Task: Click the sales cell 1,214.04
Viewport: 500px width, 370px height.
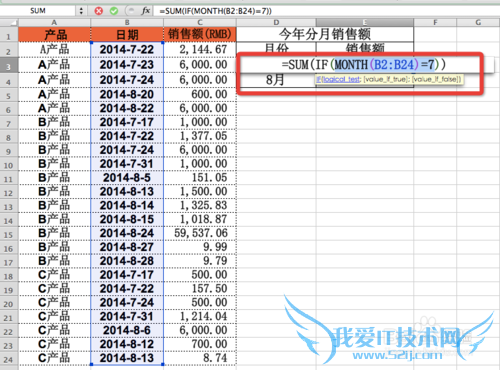Action: (200, 316)
